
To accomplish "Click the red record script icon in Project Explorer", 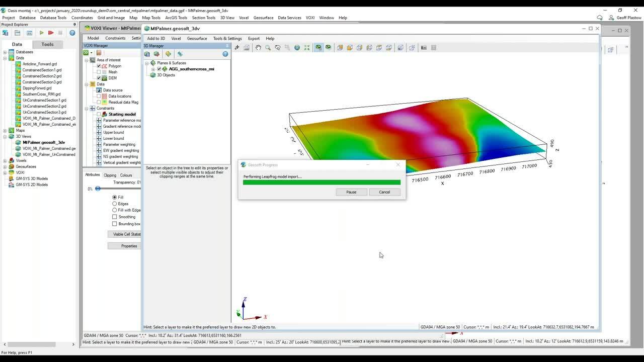I will pos(51,33).
